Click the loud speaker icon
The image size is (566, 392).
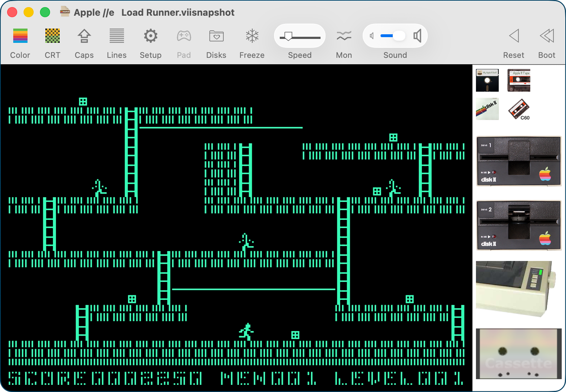click(417, 36)
